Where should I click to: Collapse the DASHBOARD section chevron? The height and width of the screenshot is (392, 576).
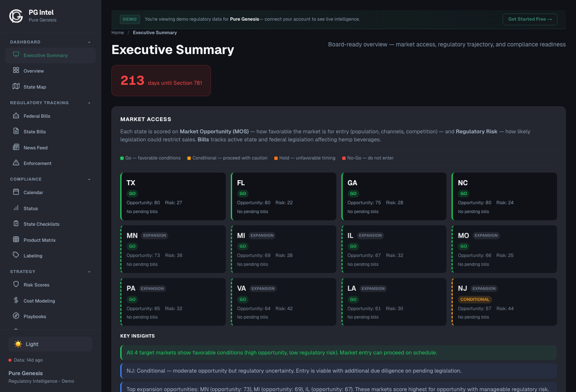tap(89, 42)
